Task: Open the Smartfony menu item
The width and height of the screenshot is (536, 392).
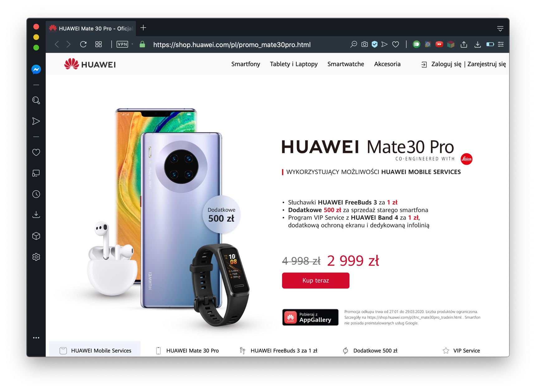Action: [246, 64]
